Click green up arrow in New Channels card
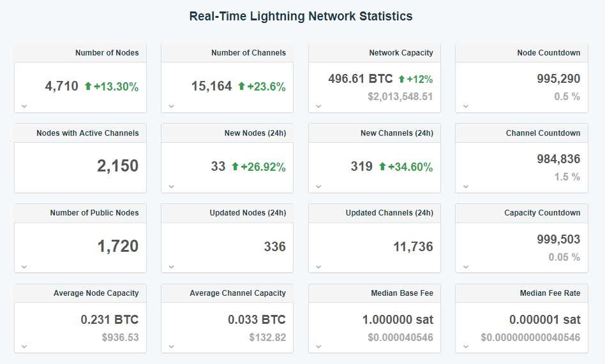The image size is (605, 364). click(382, 166)
